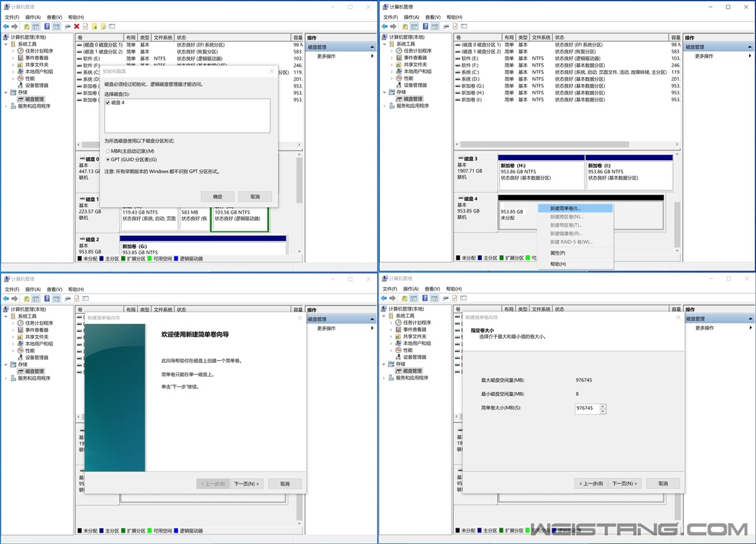Expand 事件查看器 node in welcome wizard window tree
The image size is (756, 544).
click(x=13, y=330)
